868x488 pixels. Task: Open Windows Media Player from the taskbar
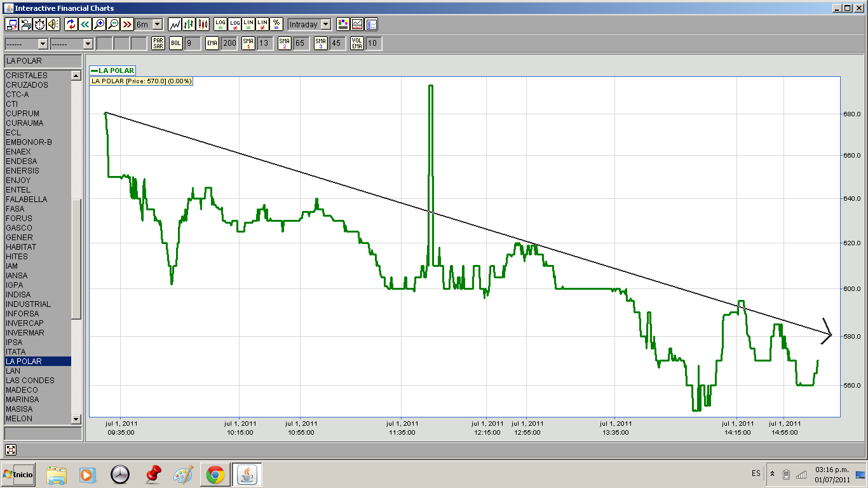click(x=88, y=475)
